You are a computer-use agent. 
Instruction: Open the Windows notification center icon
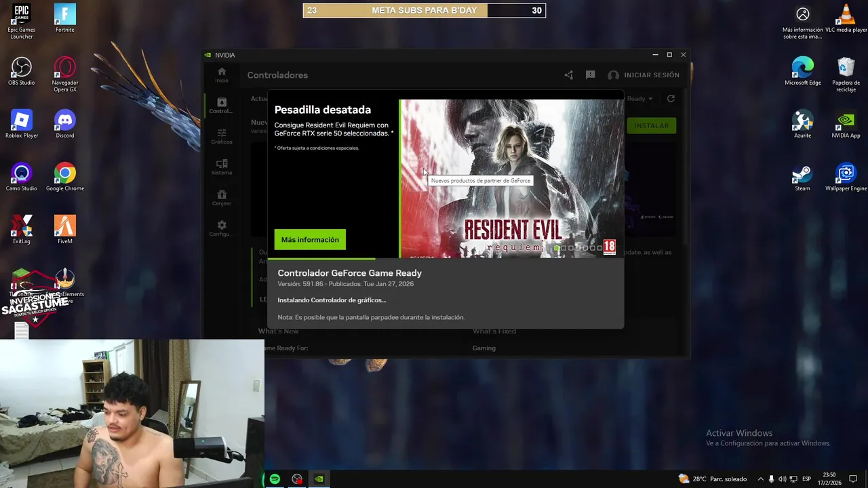coord(853,479)
